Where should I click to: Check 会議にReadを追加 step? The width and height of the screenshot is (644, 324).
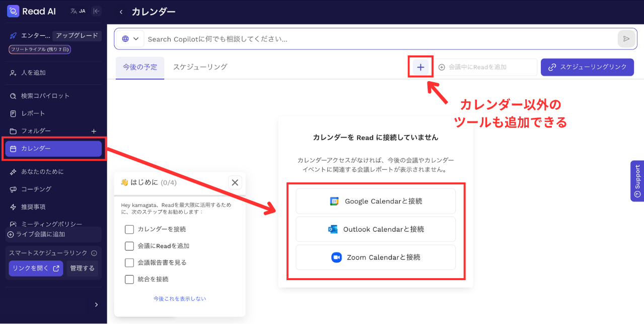128,246
